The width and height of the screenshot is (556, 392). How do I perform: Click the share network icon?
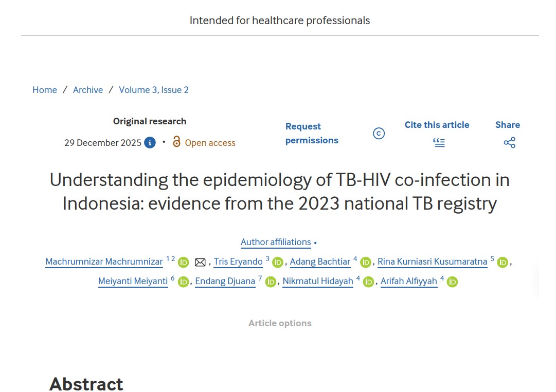[x=509, y=143]
